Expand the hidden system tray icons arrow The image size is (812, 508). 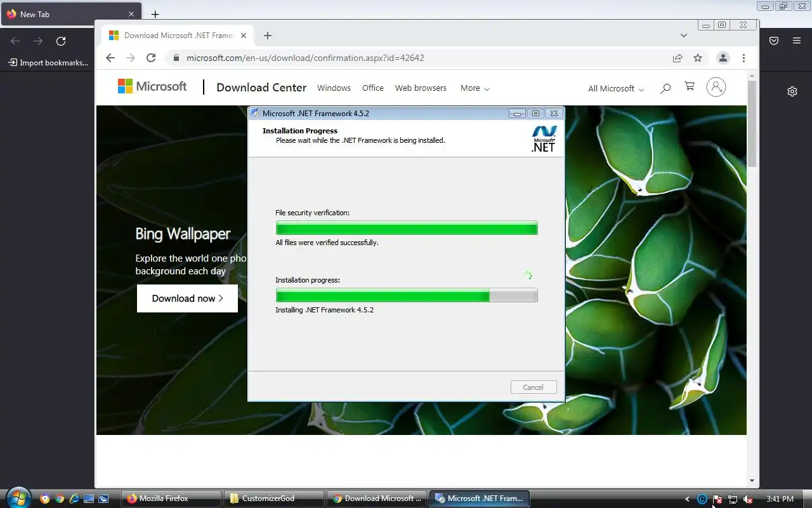[x=687, y=499]
